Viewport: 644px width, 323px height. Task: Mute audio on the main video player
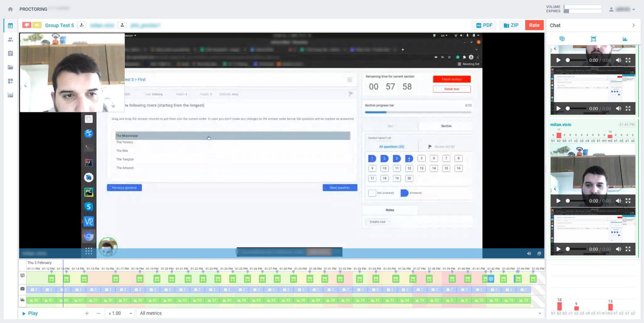tap(529, 253)
